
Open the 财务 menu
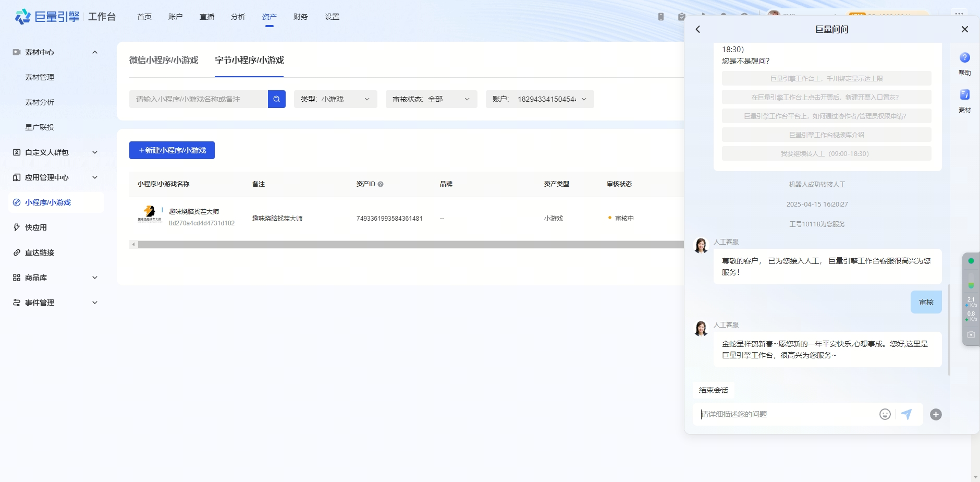click(301, 17)
